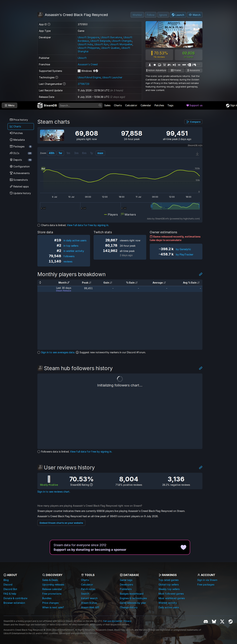Sort the table by % Gain column
The width and height of the screenshot is (237, 644).
(132, 282)
